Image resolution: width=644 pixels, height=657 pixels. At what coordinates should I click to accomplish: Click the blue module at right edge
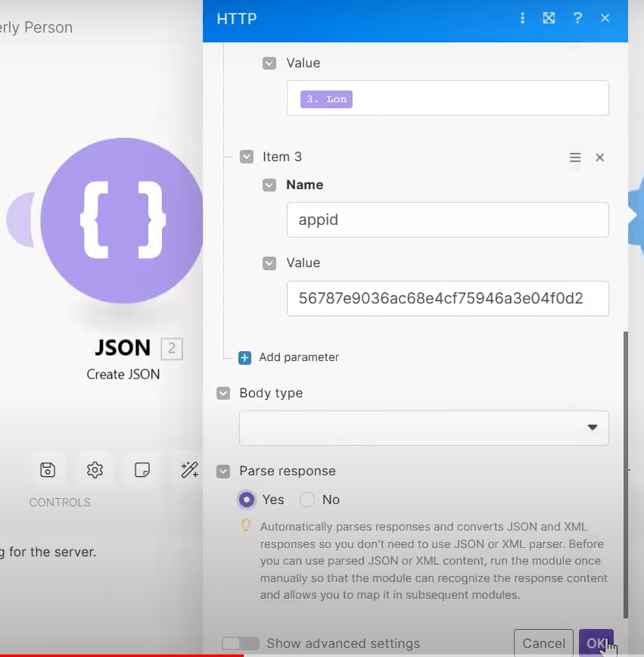tap(636, 216)
